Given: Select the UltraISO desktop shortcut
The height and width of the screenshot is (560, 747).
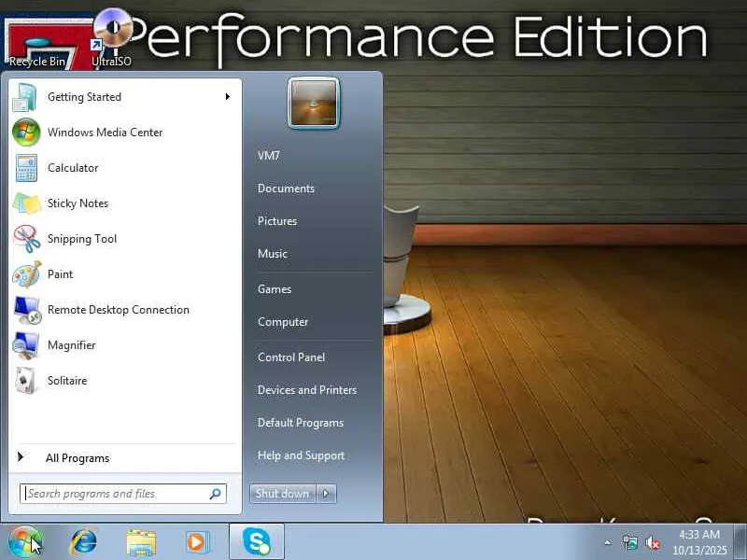Looking at the screenshot, I should pyautogui.click(x=111, y=38).
